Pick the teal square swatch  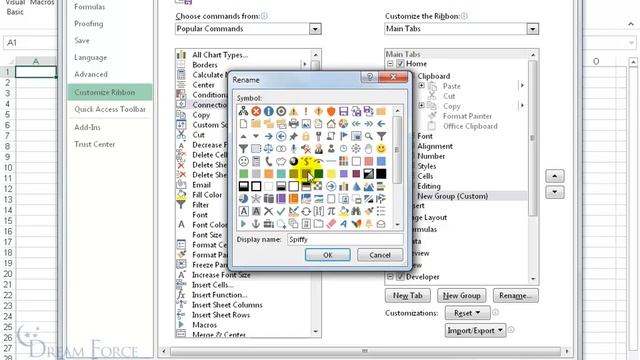[x=281, y=173]
